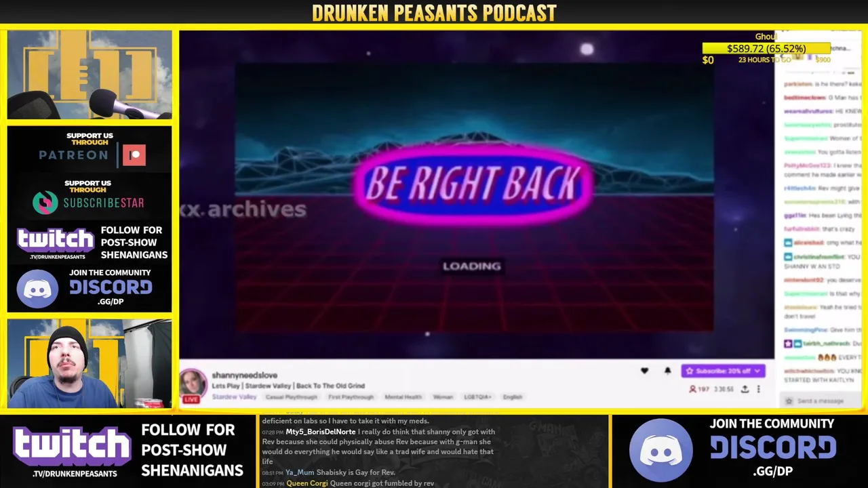Click the LOADING text in the video
This screenshot has width=868, height=488.
point(472,266)
